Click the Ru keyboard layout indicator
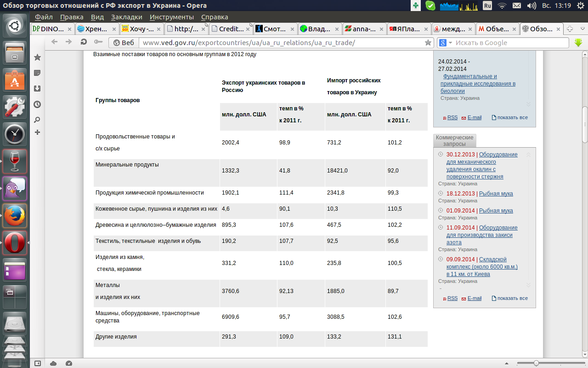The height and width of the screenshot is (368, 588). pyautogui.click(x=487, y=6)
